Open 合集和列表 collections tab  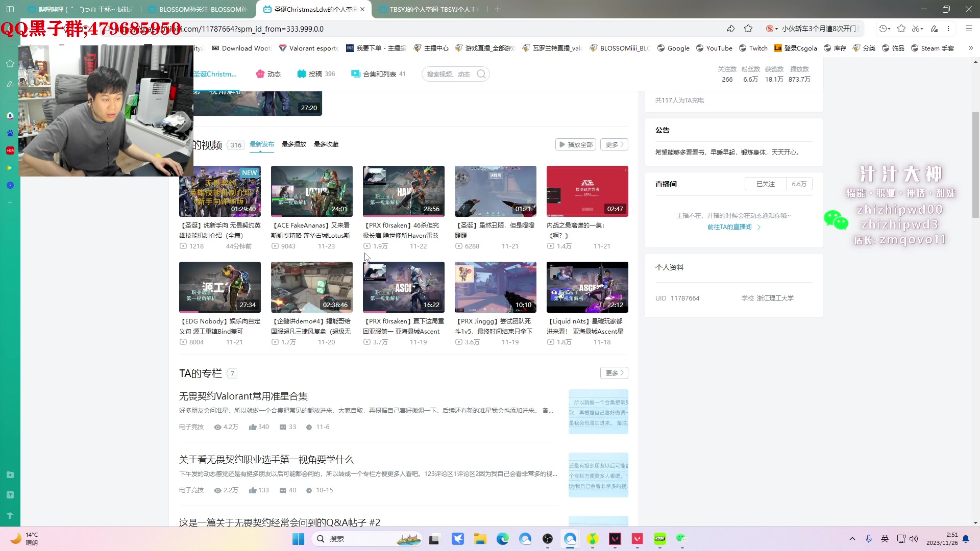point(378,74)
